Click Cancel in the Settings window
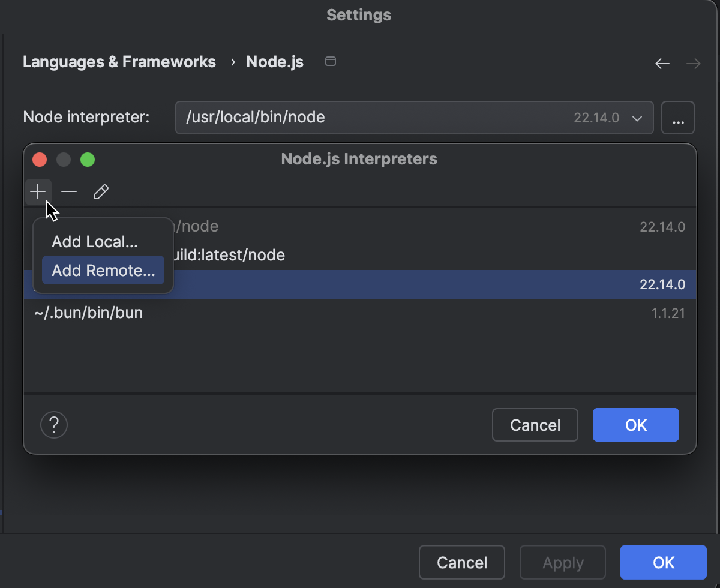This screenshot has height=588, width=720. [x=461, y=563]
